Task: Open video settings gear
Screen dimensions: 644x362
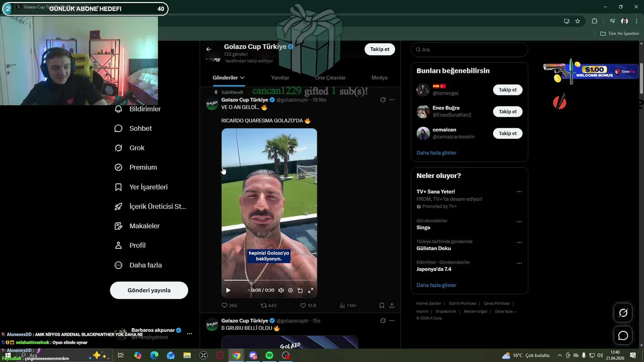Action: (290, 290)
